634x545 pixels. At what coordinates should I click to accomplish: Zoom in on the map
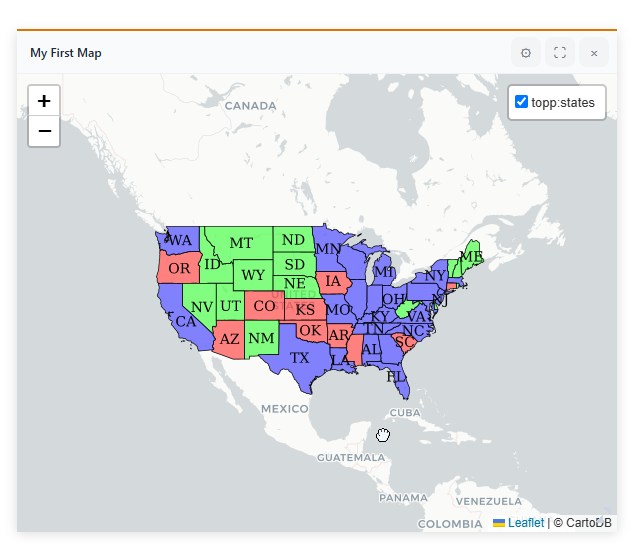pyautogui.click(x=44, y=101)
